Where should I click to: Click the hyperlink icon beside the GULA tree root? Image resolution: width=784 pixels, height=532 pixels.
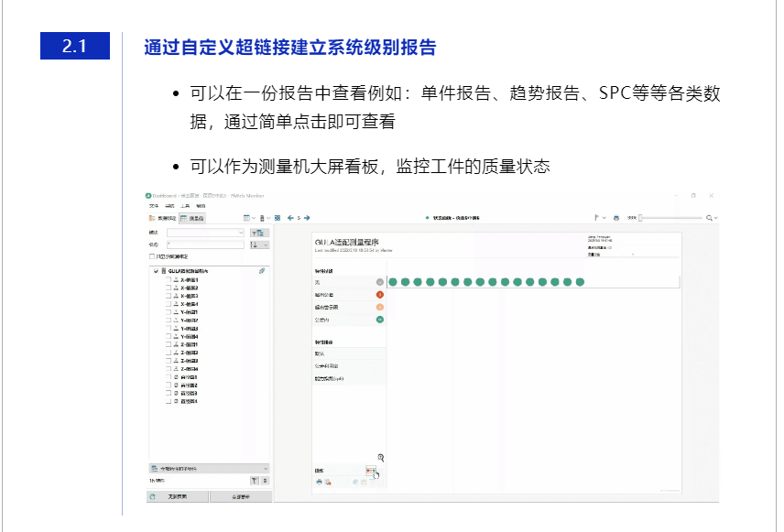[x=261, y=270]
